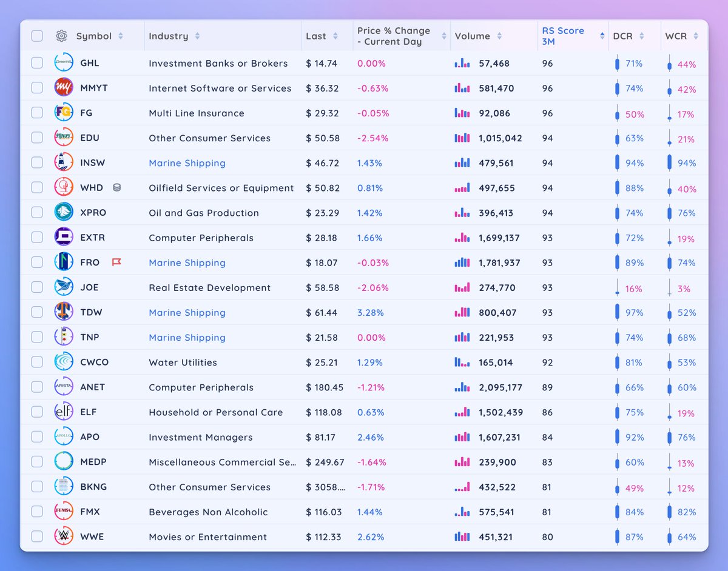Click the ELF cosmetics logo
Image resolution: width=728 pixels, height=571 pixels.
click(64, 412)
